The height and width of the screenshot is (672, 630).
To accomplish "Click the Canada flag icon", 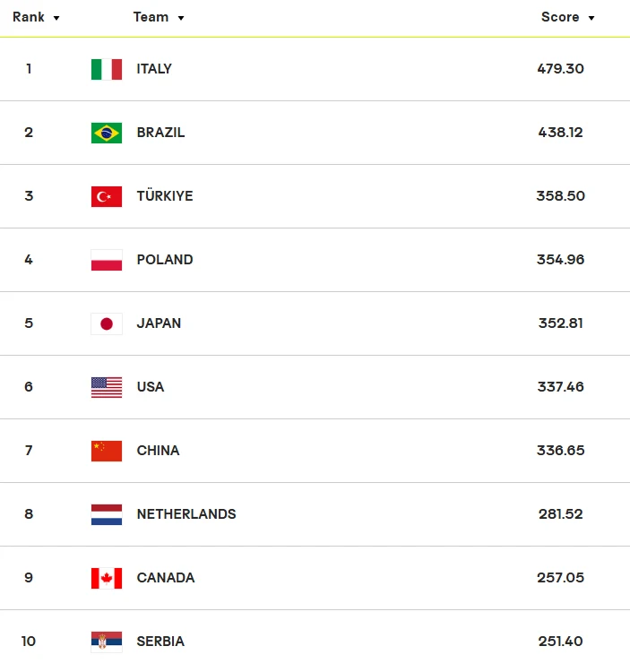I will click(x=107, y=578).
